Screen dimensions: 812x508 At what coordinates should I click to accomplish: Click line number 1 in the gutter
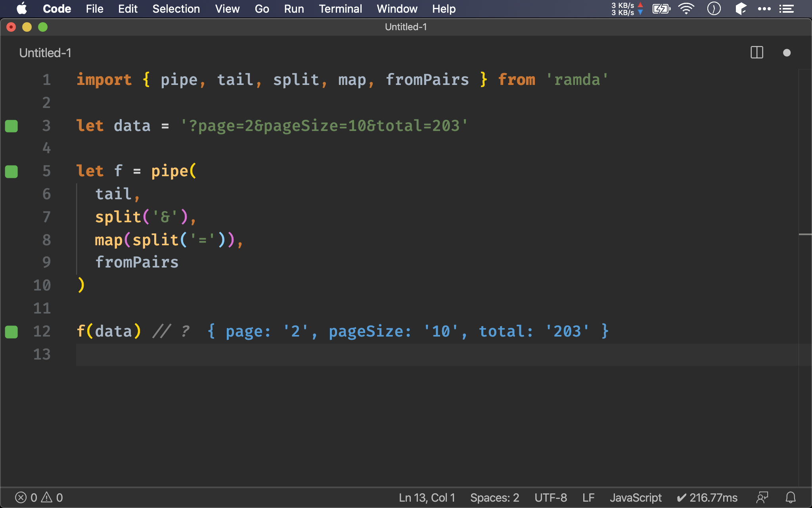click(47, 80)
